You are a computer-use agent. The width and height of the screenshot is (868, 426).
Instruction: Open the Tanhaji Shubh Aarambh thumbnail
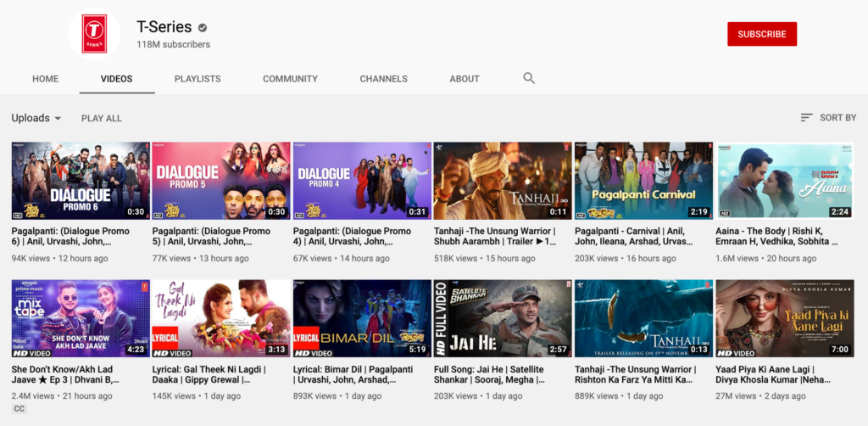[503, 181]
